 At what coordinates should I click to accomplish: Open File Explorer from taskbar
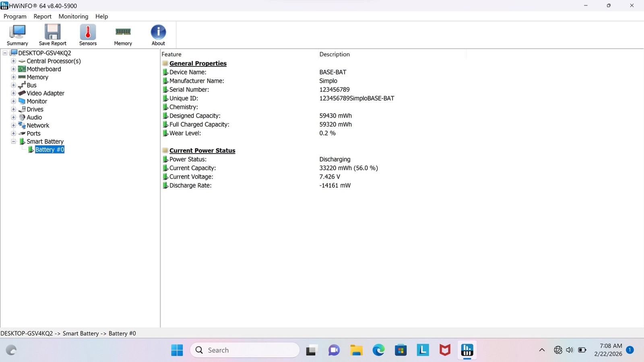(x=356, y=350)
